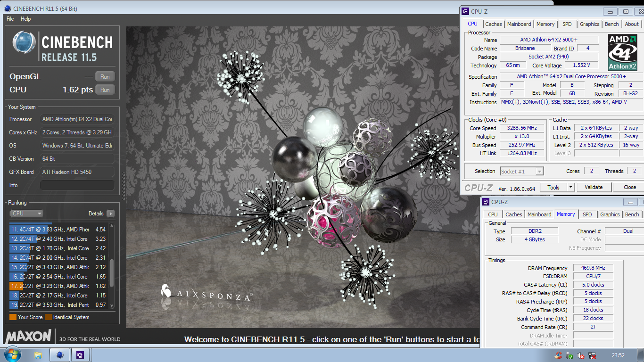This screenshot has width=644, height=362.
Task: Switch to Memory tab in top CPU-Z window
Action: [545, 24]
